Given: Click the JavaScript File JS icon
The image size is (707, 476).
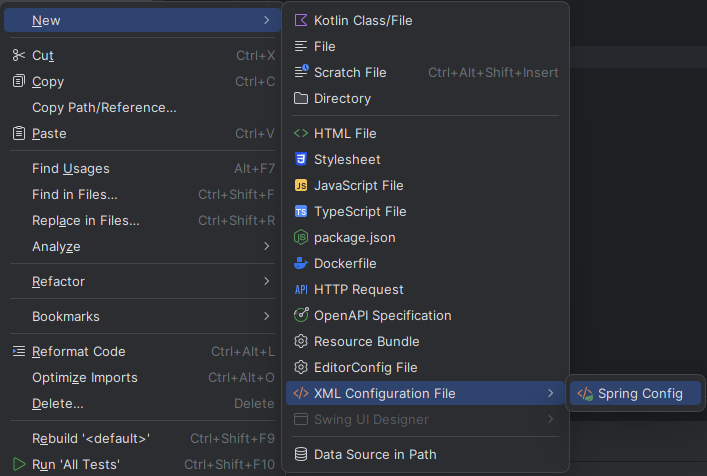Looking at the screenshot, I should coord(301,185).
